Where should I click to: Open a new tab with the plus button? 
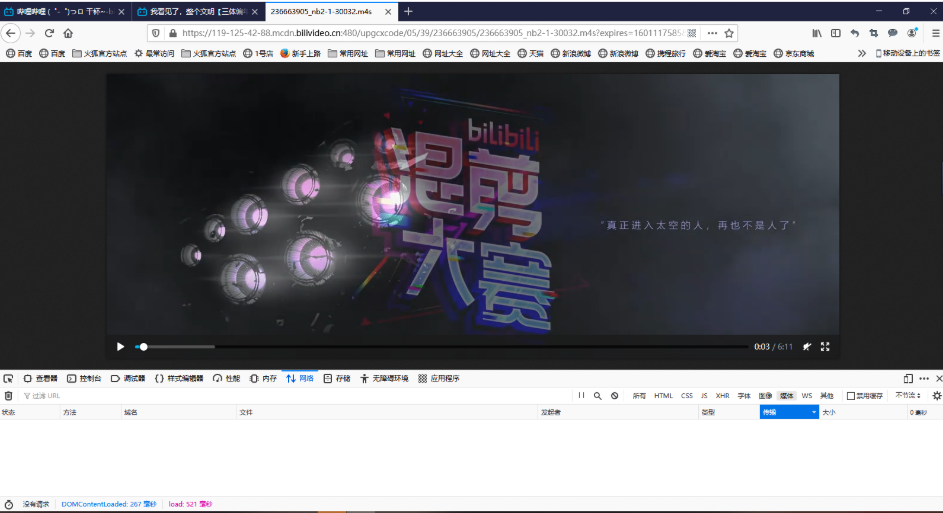click(408, 11)
